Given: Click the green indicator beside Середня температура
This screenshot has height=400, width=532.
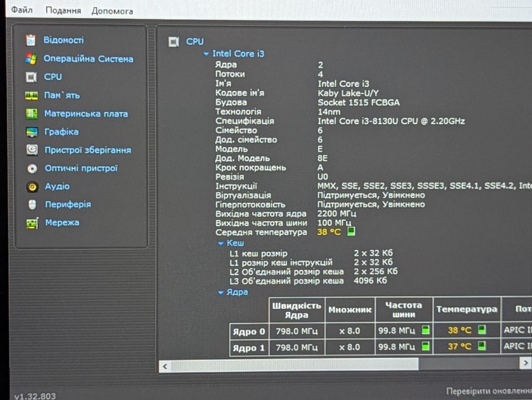Looking at the screenshot, I should click(351, 232).
